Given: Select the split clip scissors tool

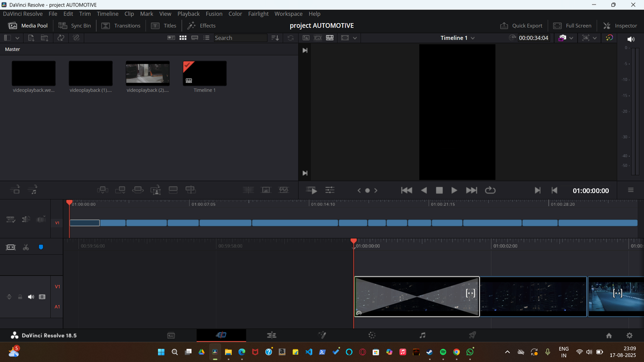Looking at the screenshot, I should (26, 247).
